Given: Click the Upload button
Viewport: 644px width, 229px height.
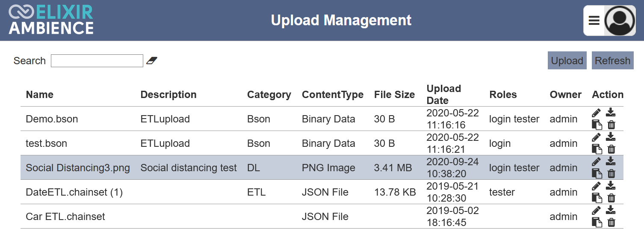Looking at the screenshot, I should [567, 60].
